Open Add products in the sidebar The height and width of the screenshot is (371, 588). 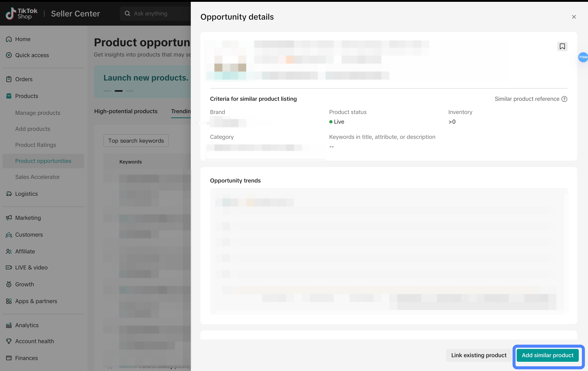click(32, 129)
